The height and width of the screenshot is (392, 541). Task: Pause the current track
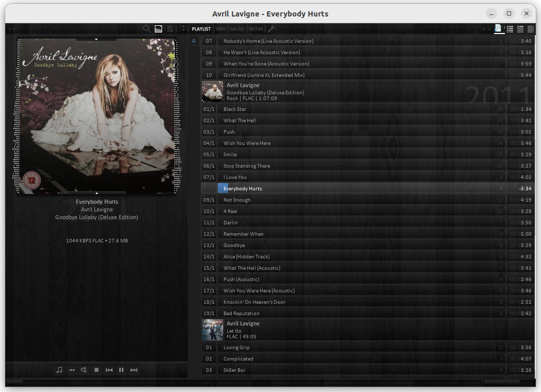(x=121, y=370)
